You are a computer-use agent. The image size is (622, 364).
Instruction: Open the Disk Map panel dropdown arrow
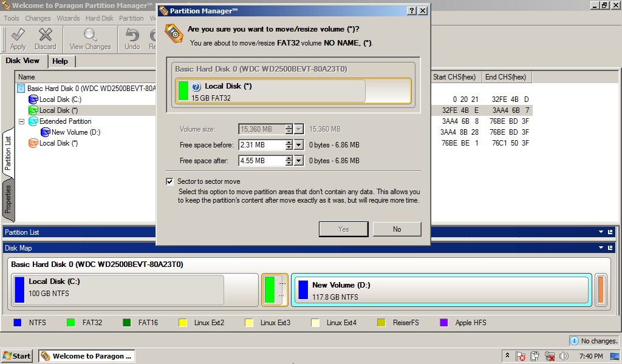(601, 248)
